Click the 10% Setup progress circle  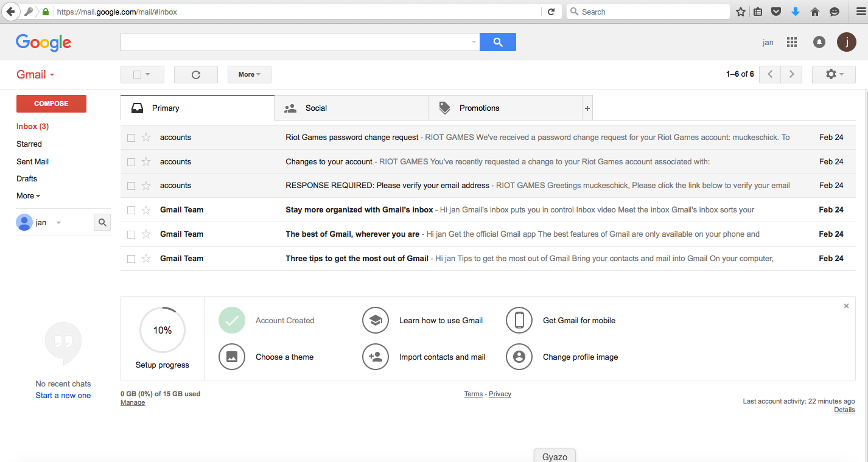click(163, 331)
